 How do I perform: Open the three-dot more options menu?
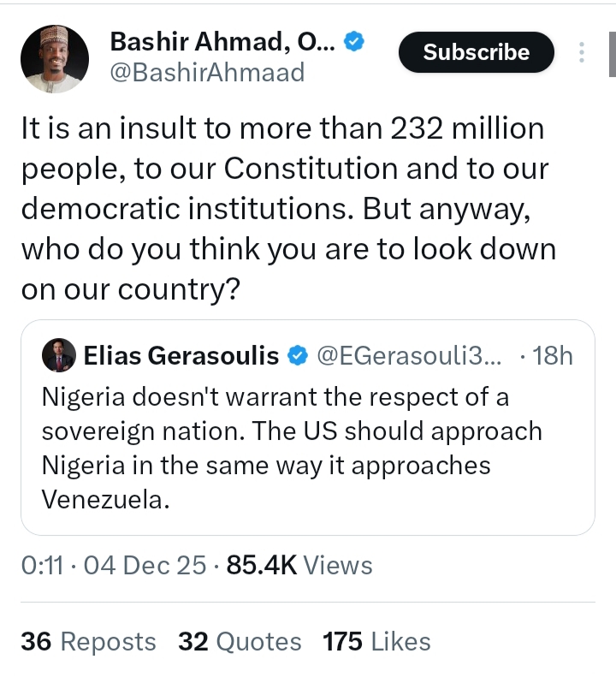pyautogui.click(x=582, y=52)
